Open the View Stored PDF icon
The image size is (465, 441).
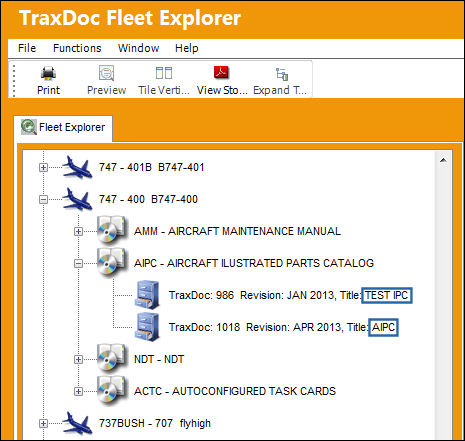[221, 72]
